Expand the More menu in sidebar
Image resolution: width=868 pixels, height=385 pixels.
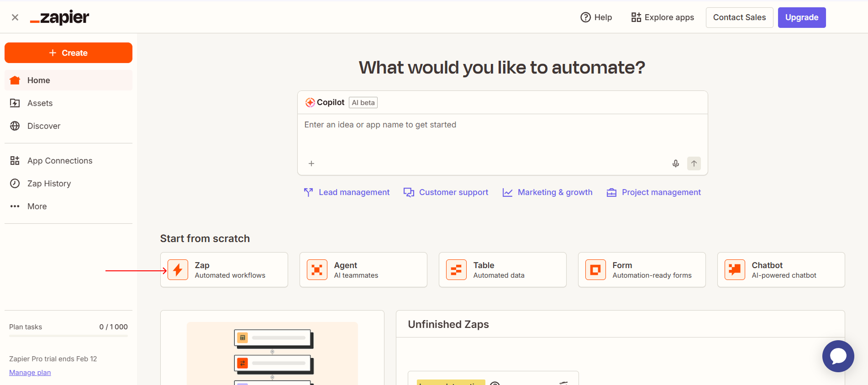[37, 206]
